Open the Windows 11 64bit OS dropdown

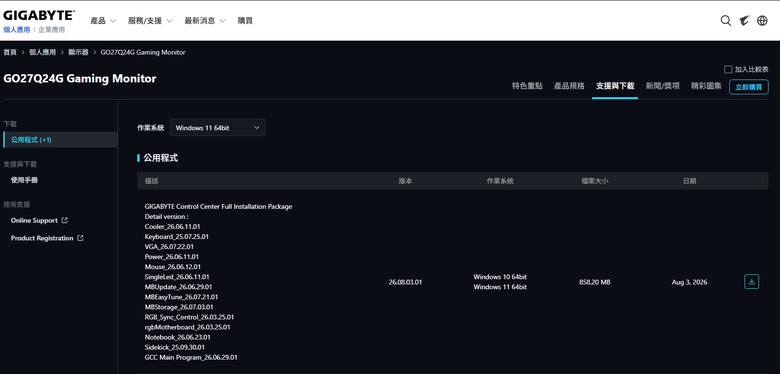point(217,128)
